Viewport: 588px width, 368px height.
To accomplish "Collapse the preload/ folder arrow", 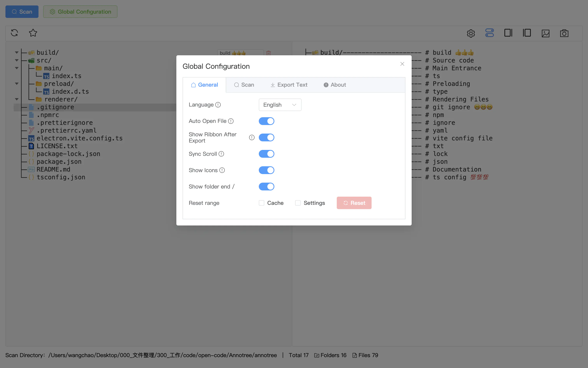I will click(x=17, y=84).
